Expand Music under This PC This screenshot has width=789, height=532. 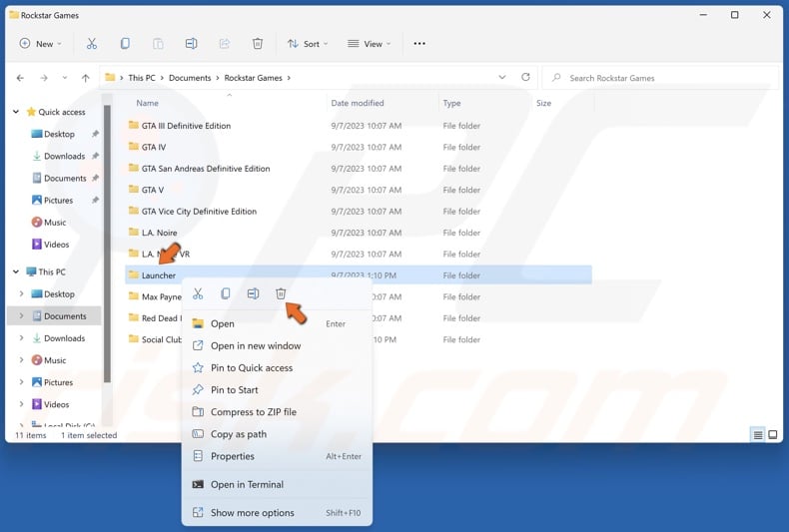(21, 360)
